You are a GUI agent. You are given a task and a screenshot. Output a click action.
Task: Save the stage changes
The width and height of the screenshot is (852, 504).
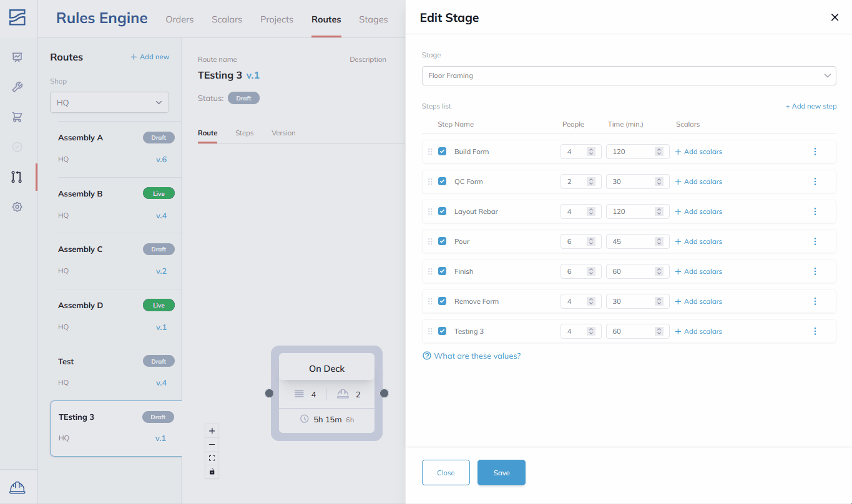click(x=501, y=473)
